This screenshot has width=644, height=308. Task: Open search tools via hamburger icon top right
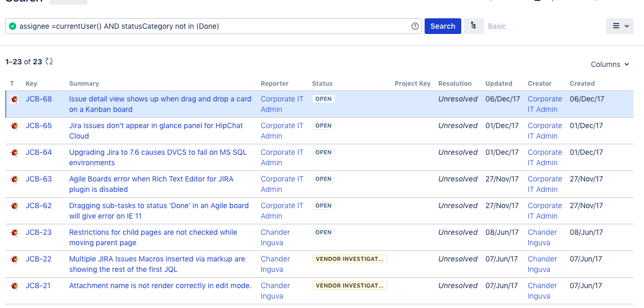click(616, 26)
